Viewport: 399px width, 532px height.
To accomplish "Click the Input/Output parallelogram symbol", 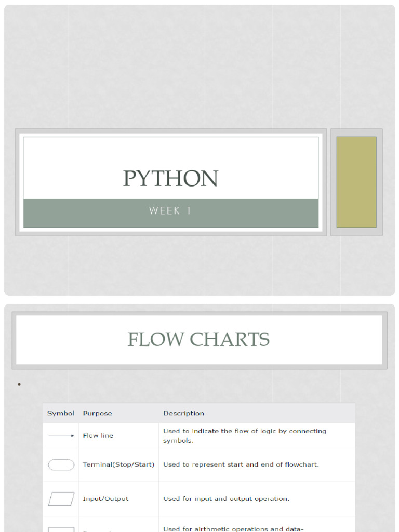I will click(x=61, y=499).
